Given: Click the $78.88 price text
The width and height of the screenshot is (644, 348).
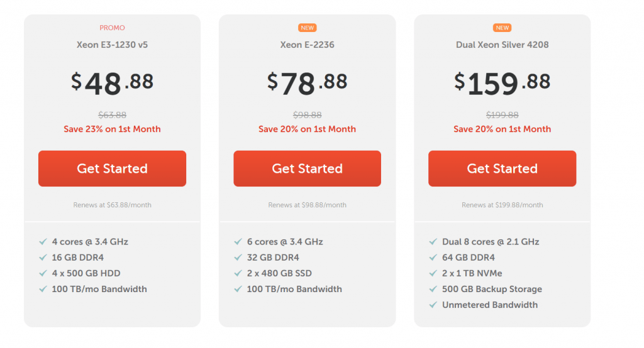Looking at the screenshot, I should coord(307,84).
